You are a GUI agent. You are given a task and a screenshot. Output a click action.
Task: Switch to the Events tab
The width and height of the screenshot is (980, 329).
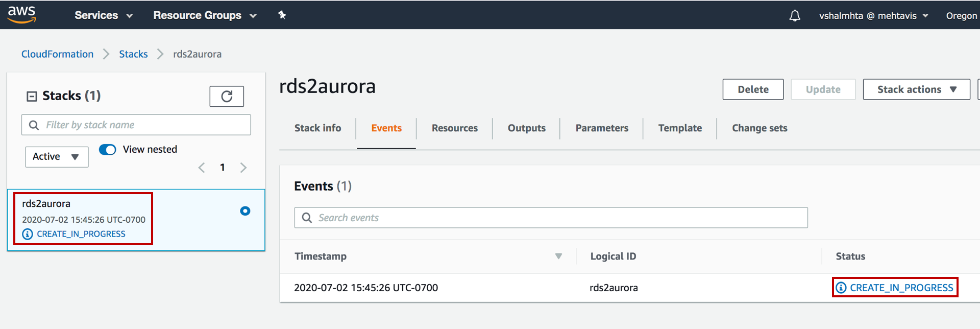386,128
